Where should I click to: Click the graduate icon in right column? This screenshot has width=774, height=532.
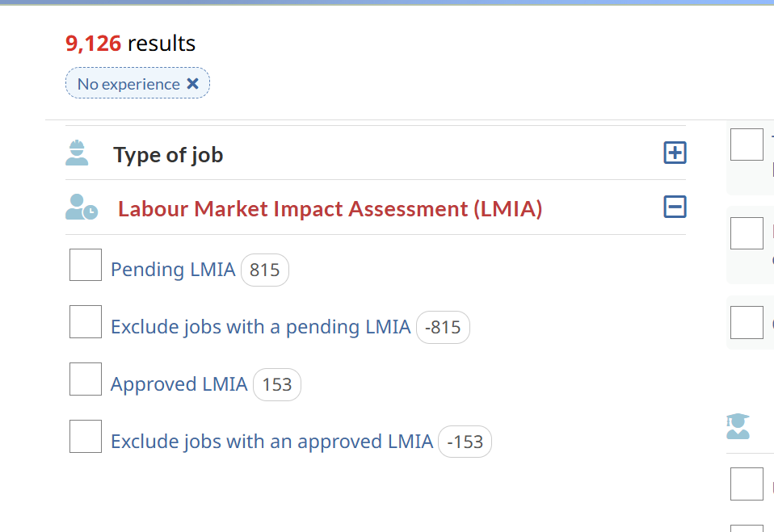tap(738, 426)
